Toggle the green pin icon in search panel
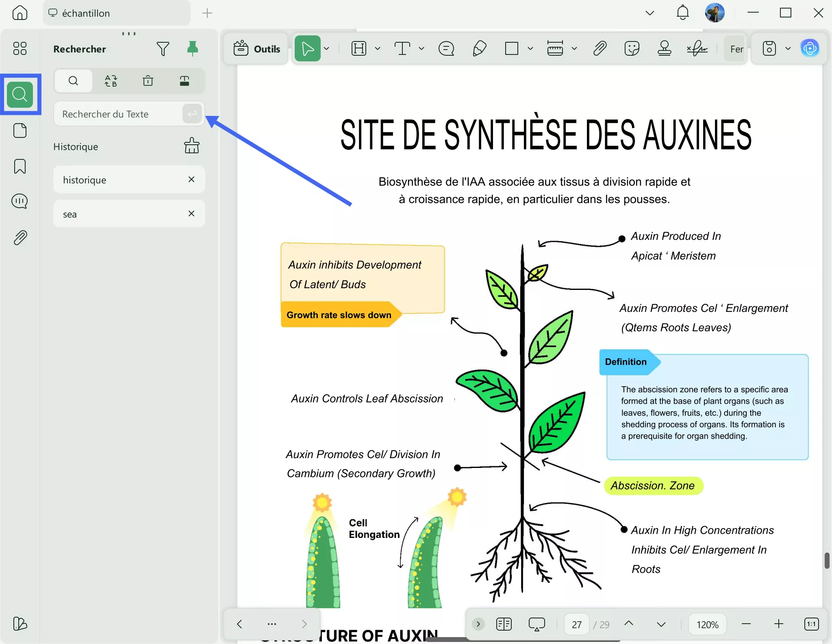This screenshot has height=644, width=832. pyautogui.click(x=192, y=48)
